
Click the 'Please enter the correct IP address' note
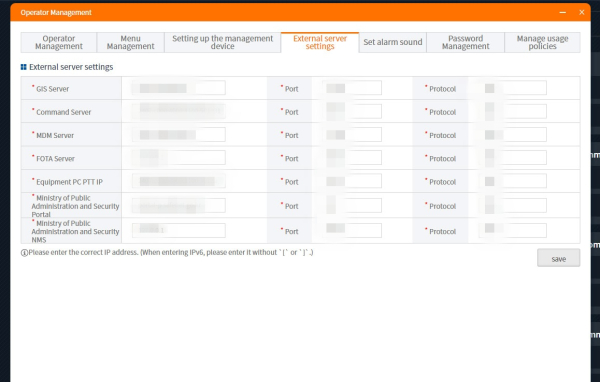[171, 253]
